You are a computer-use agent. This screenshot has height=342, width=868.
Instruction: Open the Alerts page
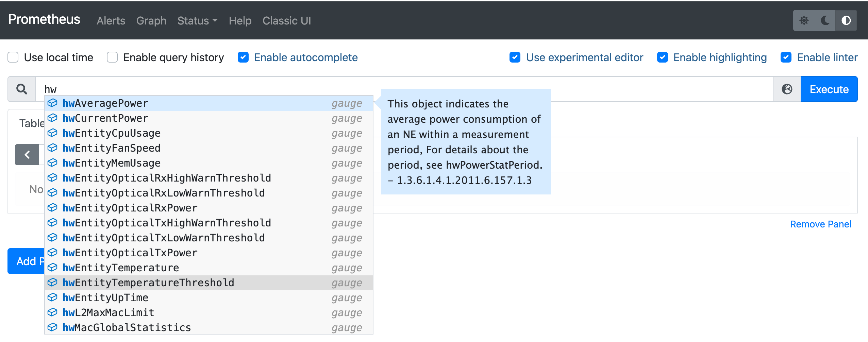111,21
